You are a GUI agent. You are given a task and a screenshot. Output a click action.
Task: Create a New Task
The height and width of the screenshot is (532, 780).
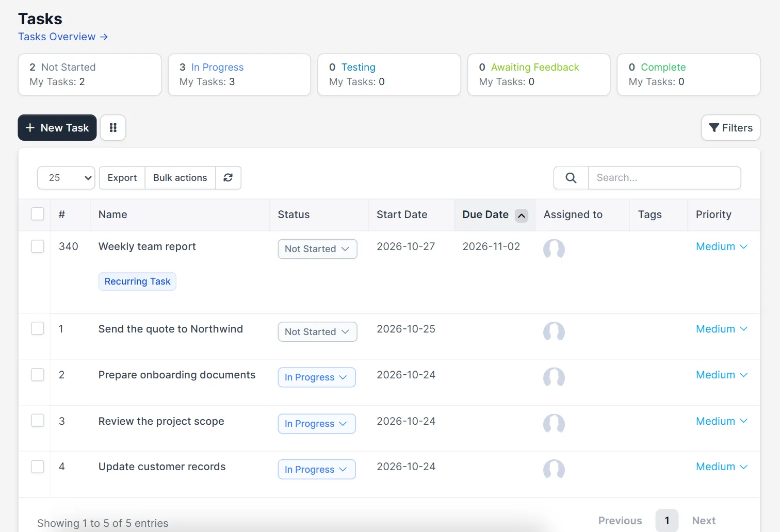(57, 128)
